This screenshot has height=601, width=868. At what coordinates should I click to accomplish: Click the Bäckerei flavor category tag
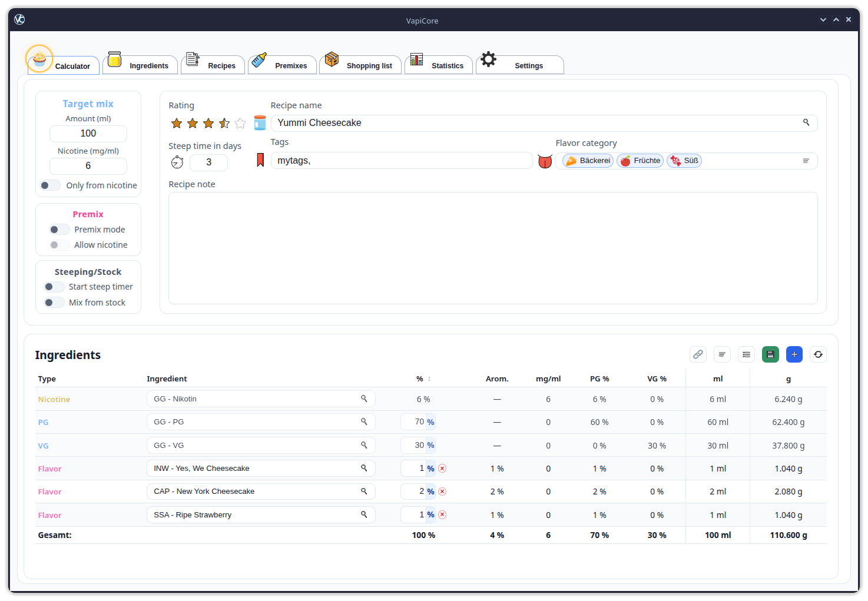point(588,161)
